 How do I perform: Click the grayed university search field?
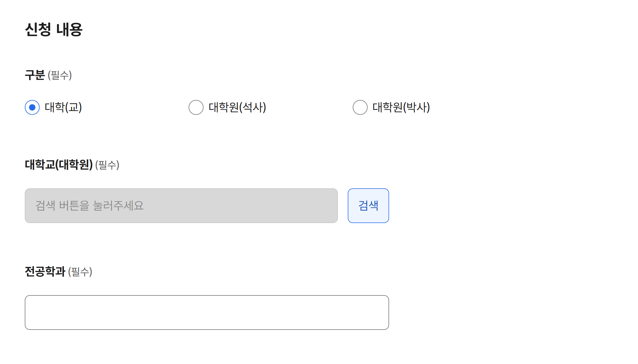click(181, 205)
